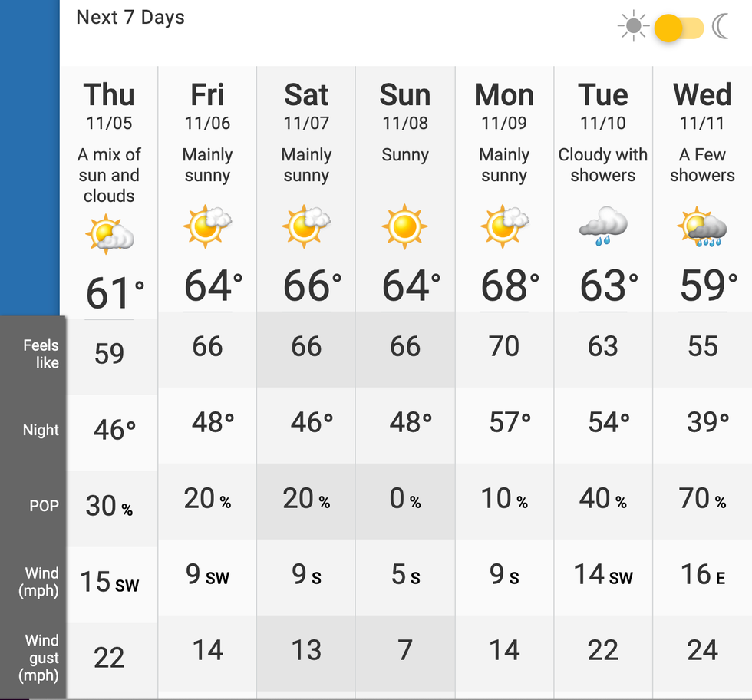The width and height of the screenshot is (752, 700).
Task: Select the Sun 11/08 day column header
Action: tap(404, 104)
